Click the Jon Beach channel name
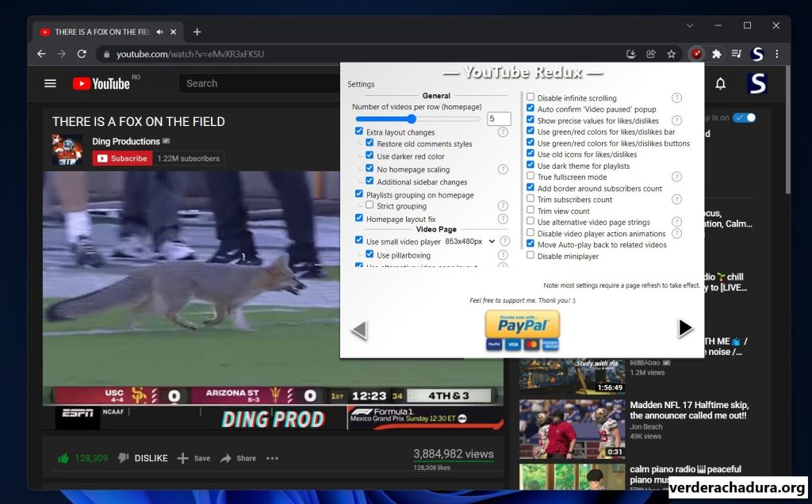 pyautogui.click(x=645, y=427)
